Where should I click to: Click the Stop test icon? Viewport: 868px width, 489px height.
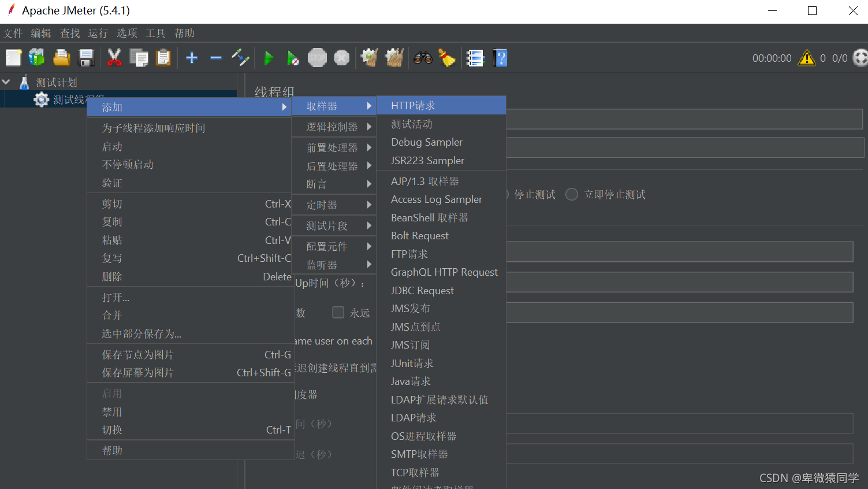click(x=317, y=58)
